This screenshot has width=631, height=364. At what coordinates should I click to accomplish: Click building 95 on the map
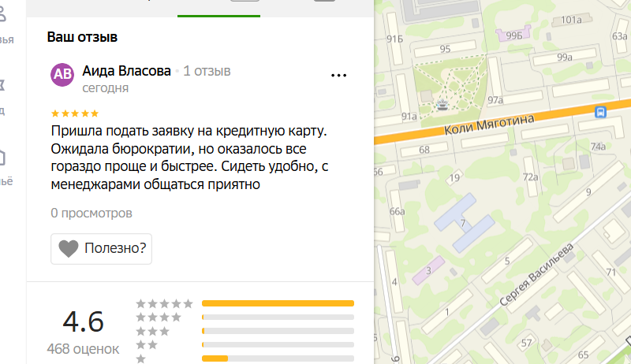click(x=445, y=49)
